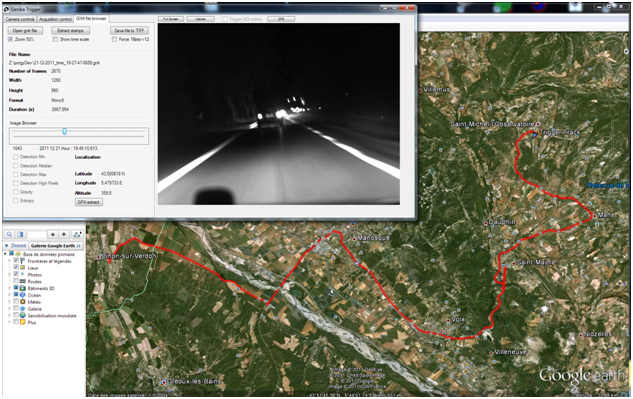Click the Volx place marker on the map

click(449, 320)
